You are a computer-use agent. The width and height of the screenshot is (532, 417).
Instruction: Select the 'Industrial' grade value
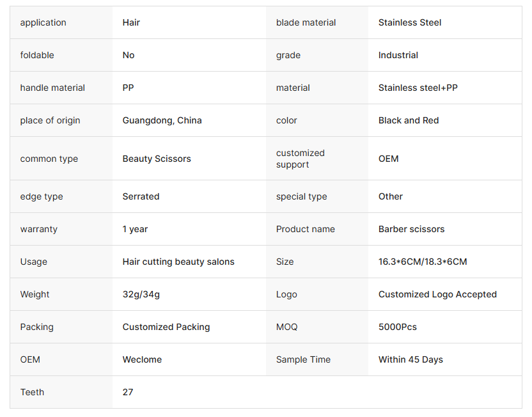coord(398,55)
